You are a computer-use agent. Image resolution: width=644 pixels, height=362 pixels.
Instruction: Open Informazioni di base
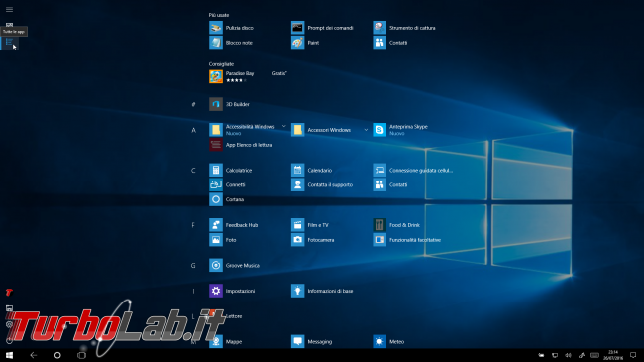click(322, 291)
